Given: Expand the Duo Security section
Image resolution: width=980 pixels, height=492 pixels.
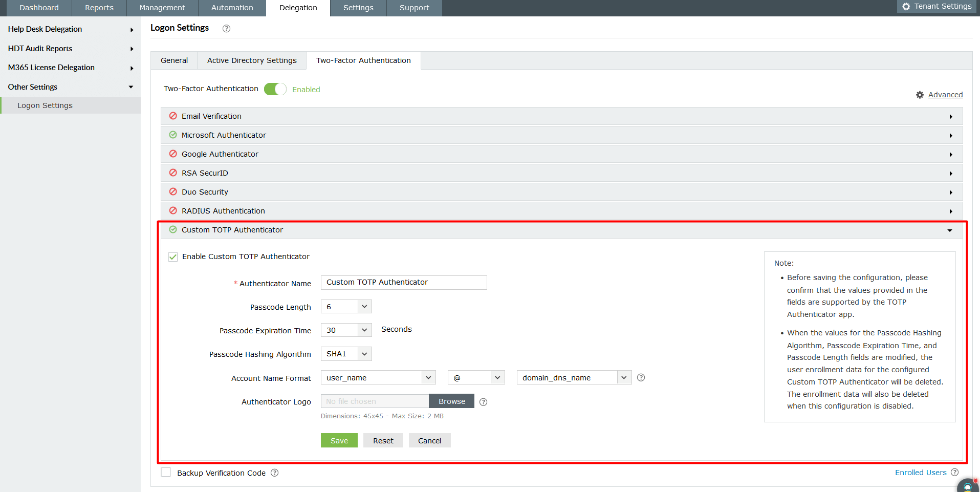Looking at the screenshot, I should point(951,191).
